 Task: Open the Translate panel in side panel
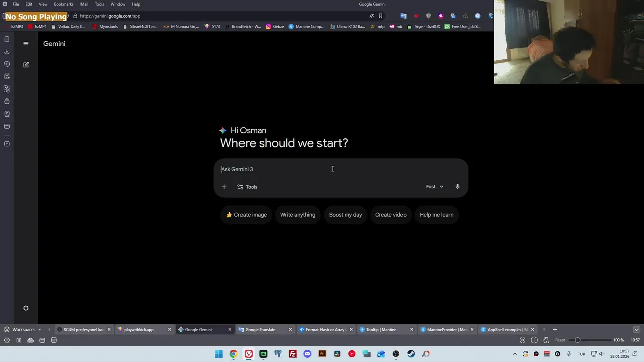coord(7,89)
